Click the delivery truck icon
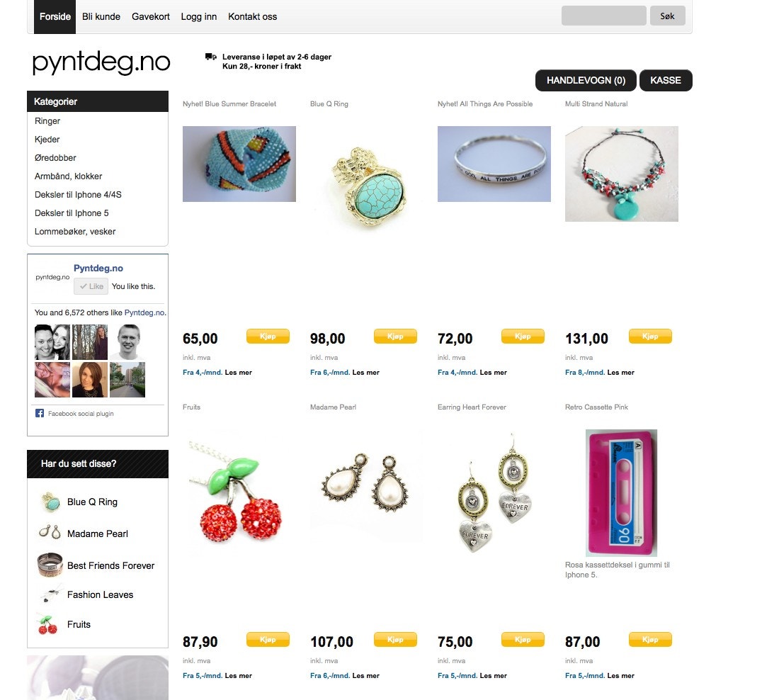 coord(210,57)
